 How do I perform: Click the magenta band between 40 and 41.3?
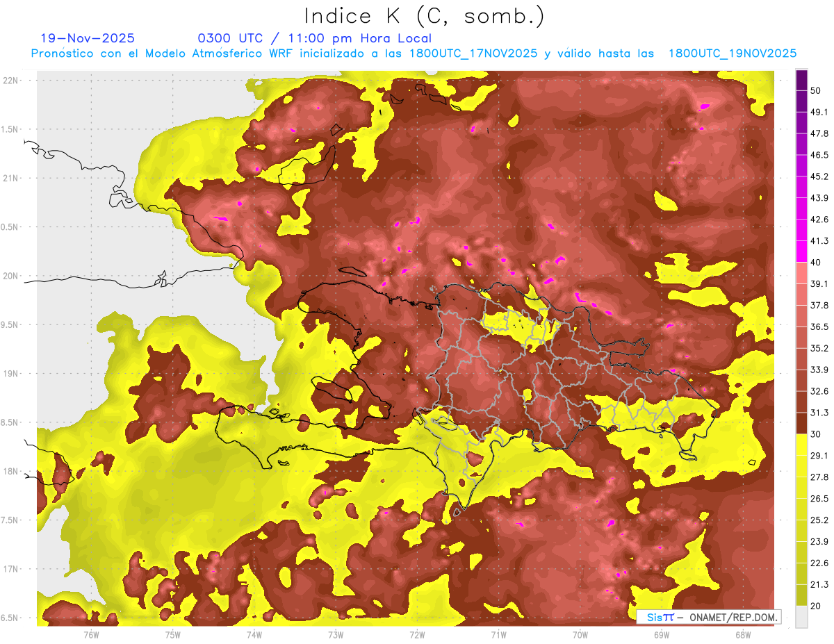point(801,251)
